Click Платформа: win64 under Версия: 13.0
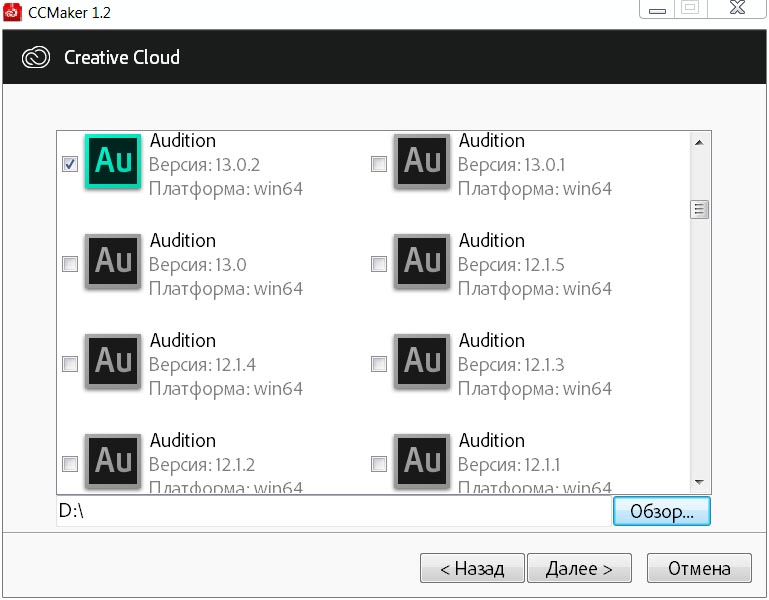The width and height of the screenshot is (769, 600). 226,289
